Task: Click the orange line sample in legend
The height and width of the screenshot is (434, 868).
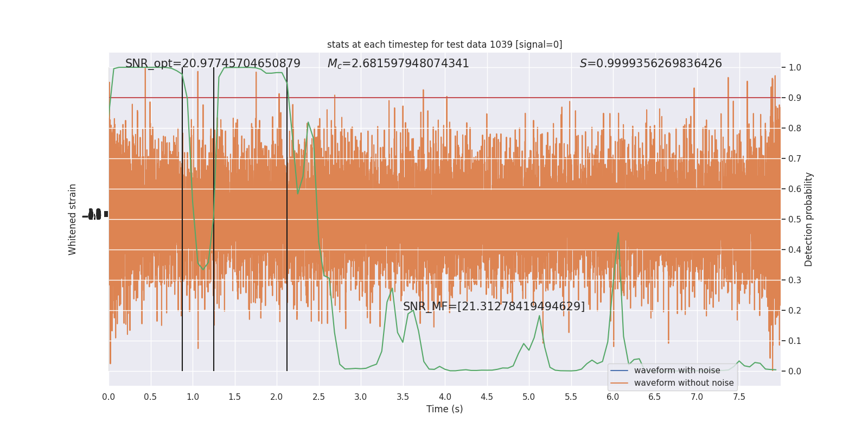Action: [619, 383]
